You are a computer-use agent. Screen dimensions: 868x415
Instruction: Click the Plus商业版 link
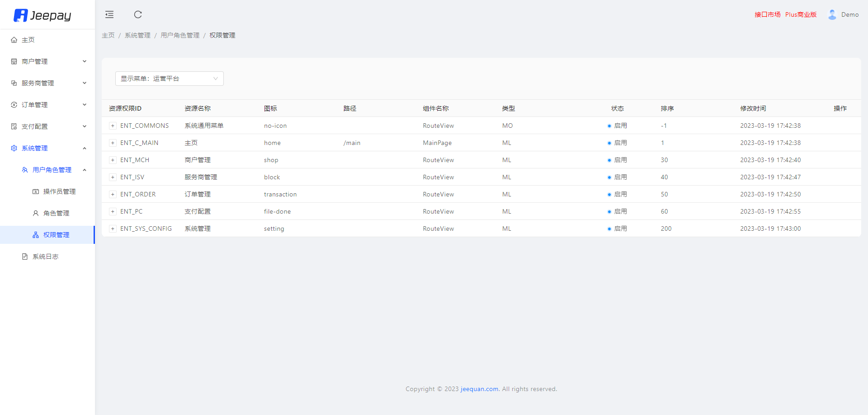coord(801,14)
